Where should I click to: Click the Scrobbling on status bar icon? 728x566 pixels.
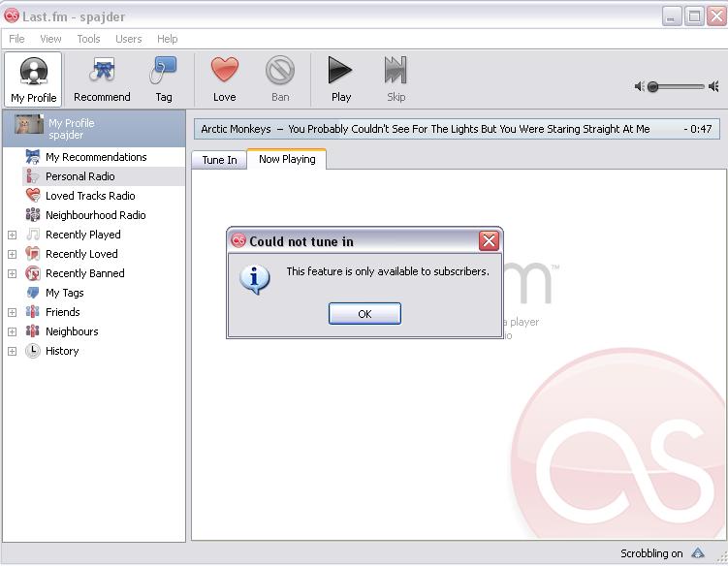click(698, 552)
